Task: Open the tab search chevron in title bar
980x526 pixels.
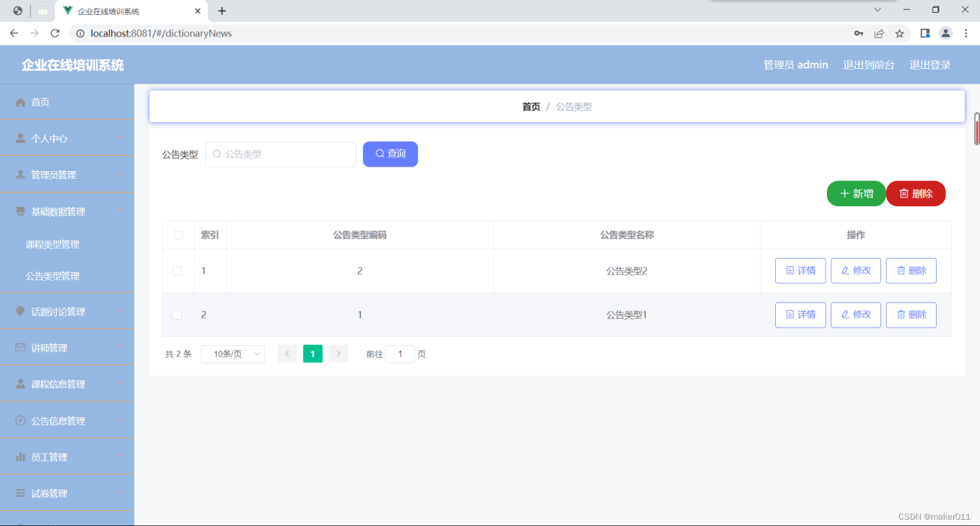Action: (877, 10)
